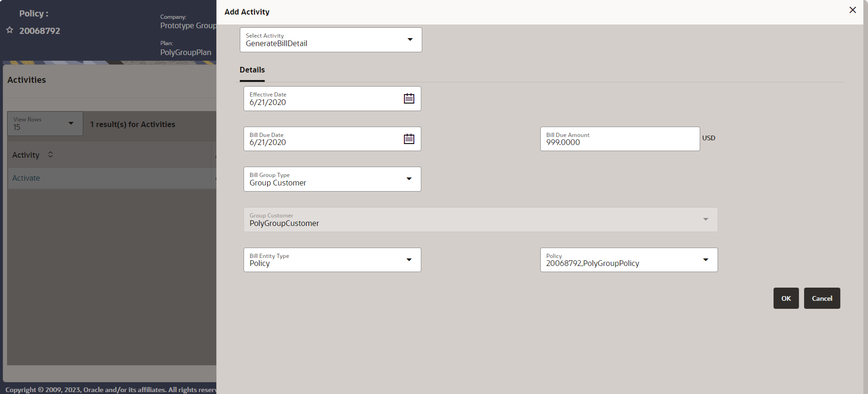The height and width of the screenshot is (394, 868).
Task: Dismiss dialog via the Cancel button
Action: [x=822, y=298]
